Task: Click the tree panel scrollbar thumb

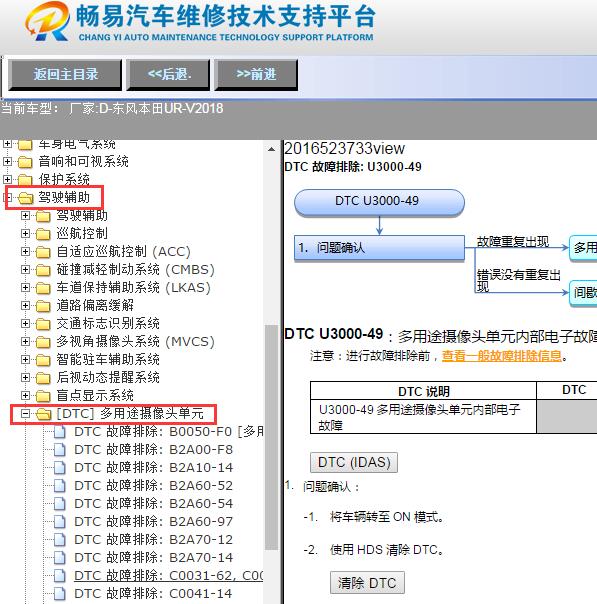Action: click(x=272, y=437)
